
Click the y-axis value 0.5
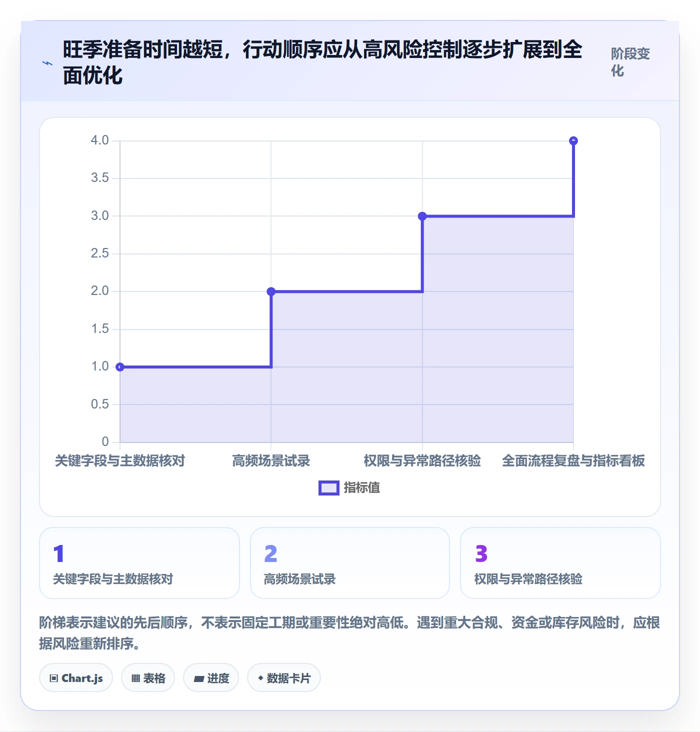pyautogui.click(x=100, y=404)
